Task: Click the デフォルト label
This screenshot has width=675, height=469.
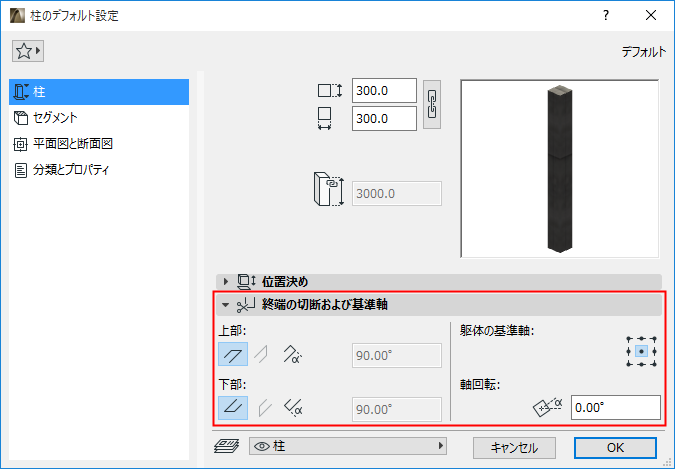Action: click(644, 52)
